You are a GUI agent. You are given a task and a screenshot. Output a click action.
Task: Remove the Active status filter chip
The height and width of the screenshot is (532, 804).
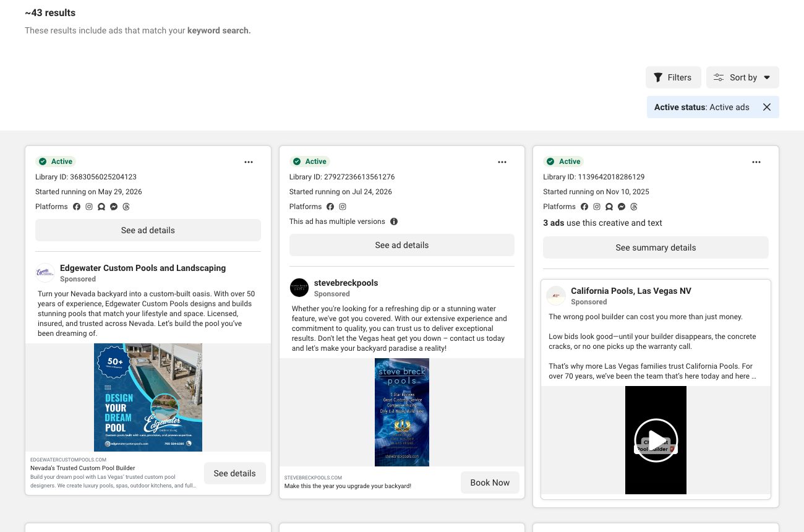click(767, 107)
